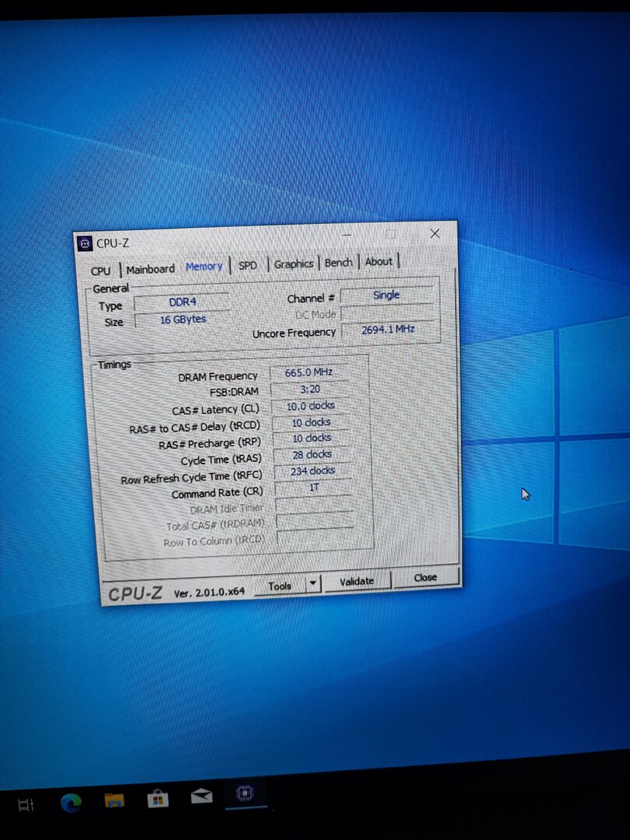Open Microsoft Store from the taskbar
The image size is (630, 840).
point(158,800)
